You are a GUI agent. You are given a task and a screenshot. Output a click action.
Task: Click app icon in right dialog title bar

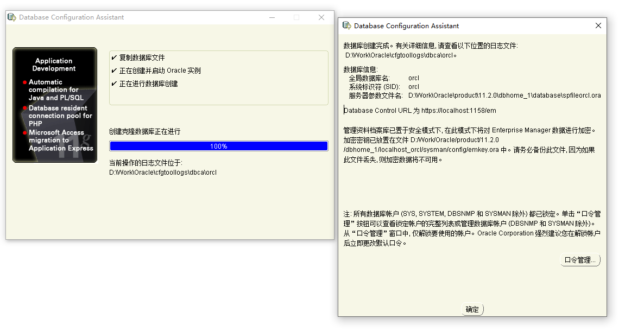pyautogui.click(x=347, y=26)
